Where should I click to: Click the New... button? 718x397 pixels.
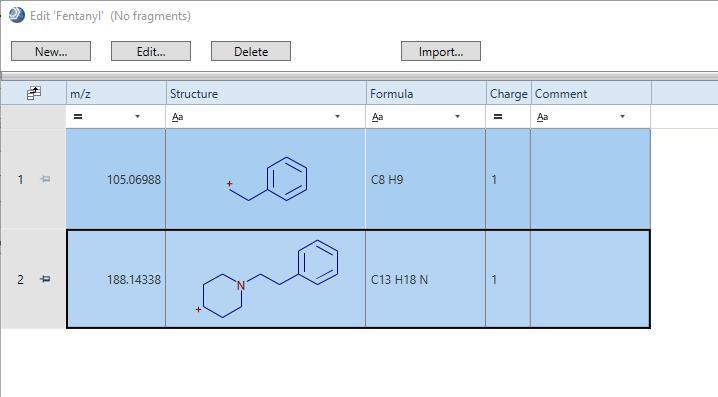point(51,51)
